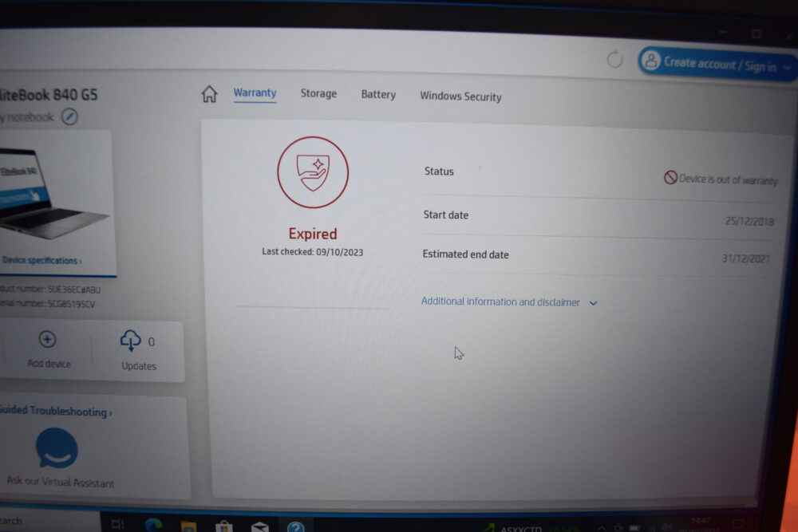
Task: Click the Status row label
Action: pyautogui.click(x=439, y=171)
